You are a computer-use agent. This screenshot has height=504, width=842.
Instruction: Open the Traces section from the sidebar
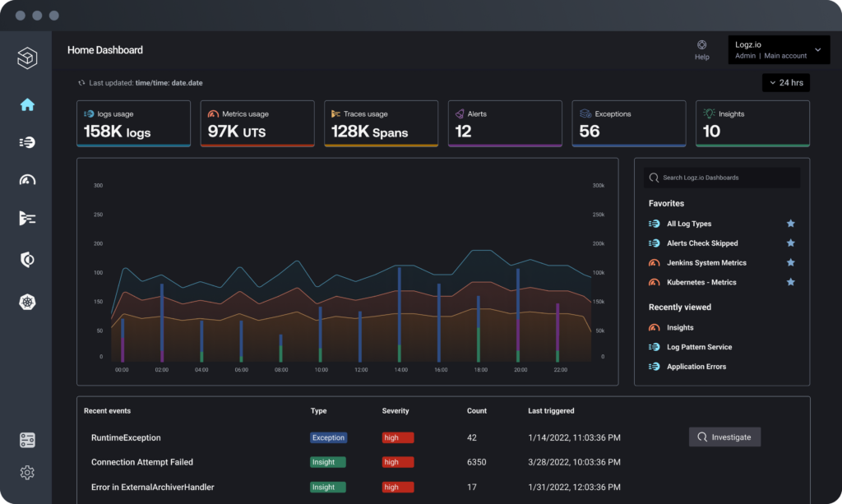[x=27, y=218]
